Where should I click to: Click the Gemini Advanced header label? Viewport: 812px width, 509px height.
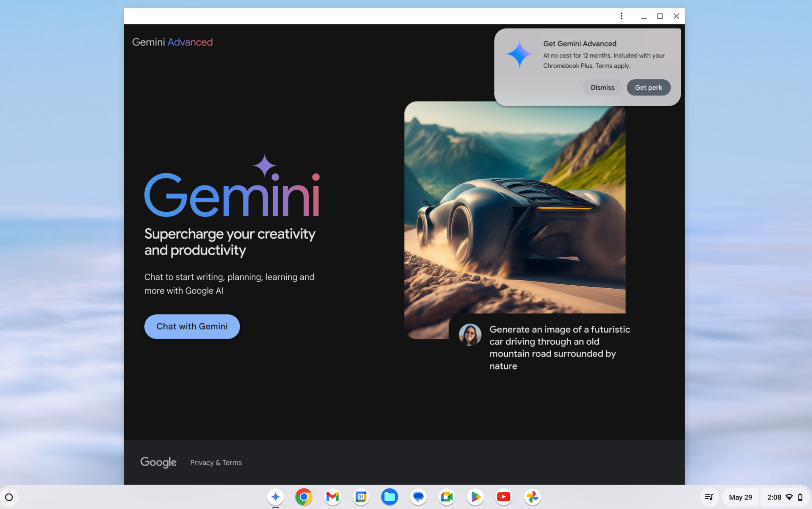172,42
